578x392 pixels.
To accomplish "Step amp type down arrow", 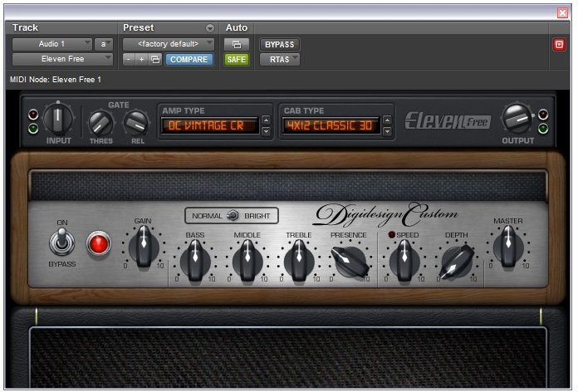I will pyautogui.click(x=266, y=132).
